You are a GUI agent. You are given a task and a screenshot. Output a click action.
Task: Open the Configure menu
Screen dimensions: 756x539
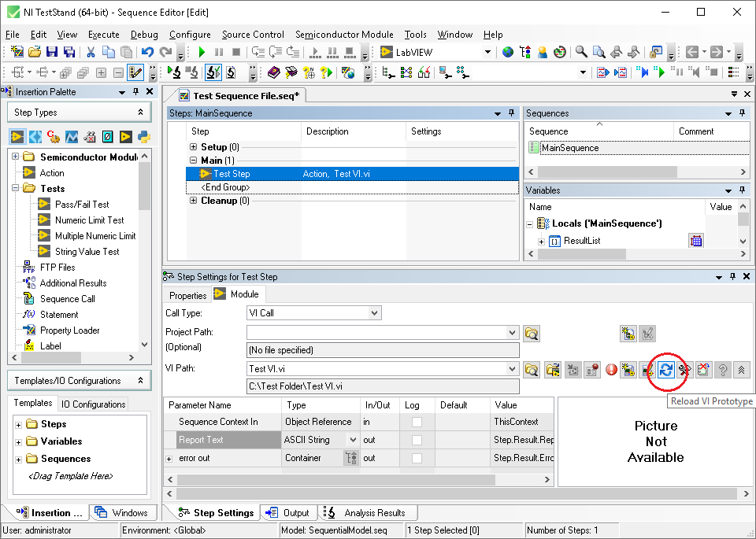click(x=190, y=35)
